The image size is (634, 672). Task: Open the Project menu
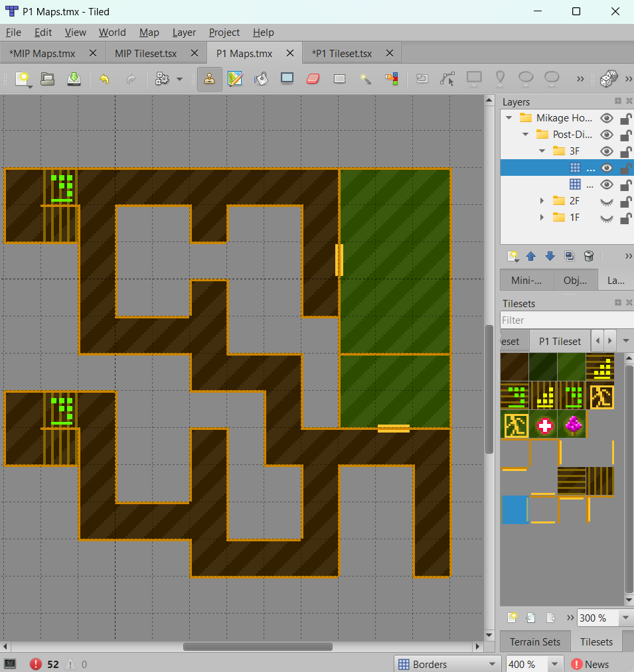224,33
